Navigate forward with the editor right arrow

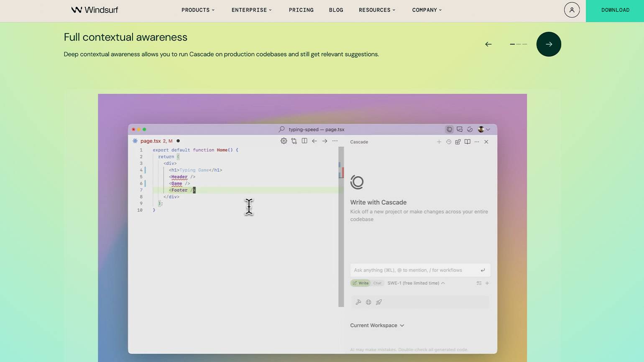point(325,141)
